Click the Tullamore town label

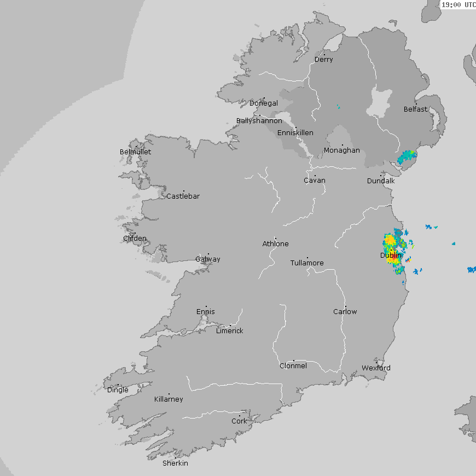pos(307,263)
